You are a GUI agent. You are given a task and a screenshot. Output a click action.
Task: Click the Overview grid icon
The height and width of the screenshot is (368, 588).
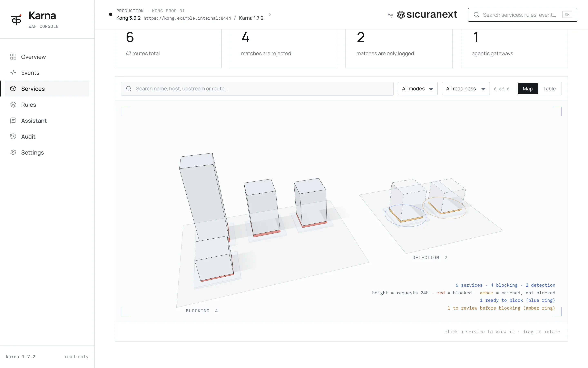[x=13, y=57]
